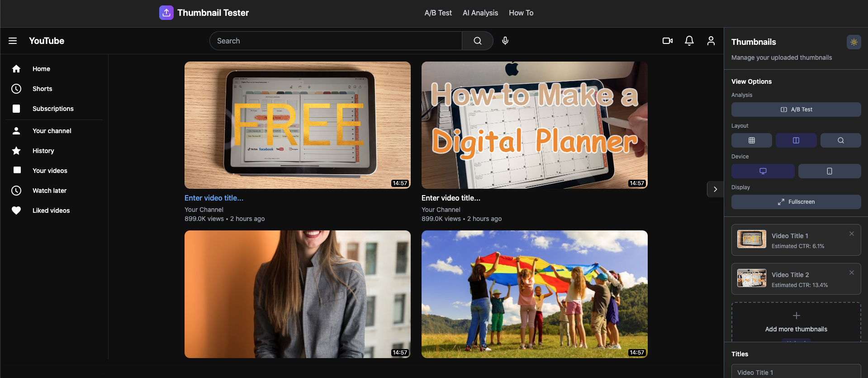This screenshot has width=868, height=378.
Task: Click the search magnifier button
Action: (x=477, y=41)
